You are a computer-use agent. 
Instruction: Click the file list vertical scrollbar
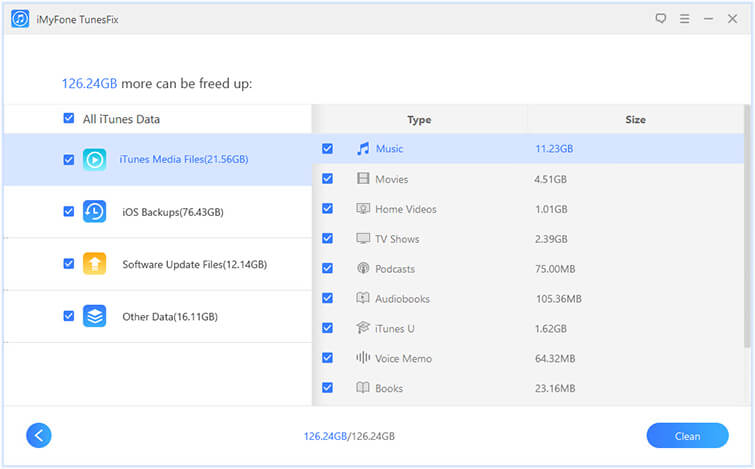tap(747, 226)
